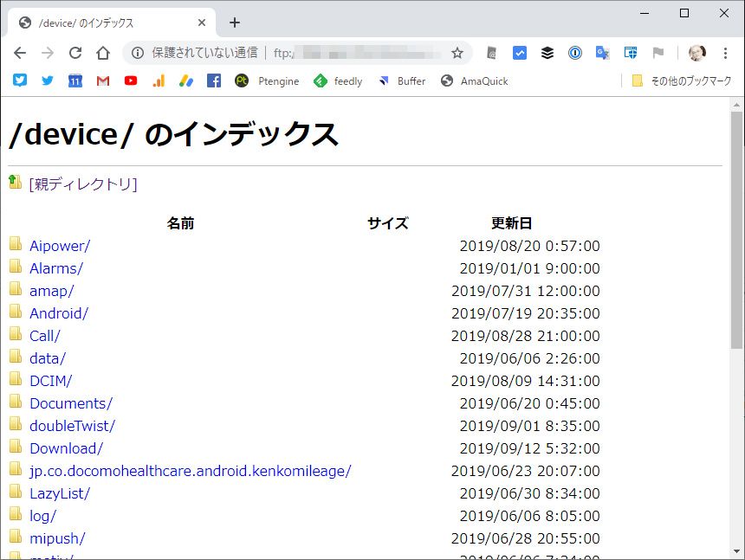Open the Gmail bookmark icon
The width and height of the screenshot is (745, 560).
pos(102,81)
